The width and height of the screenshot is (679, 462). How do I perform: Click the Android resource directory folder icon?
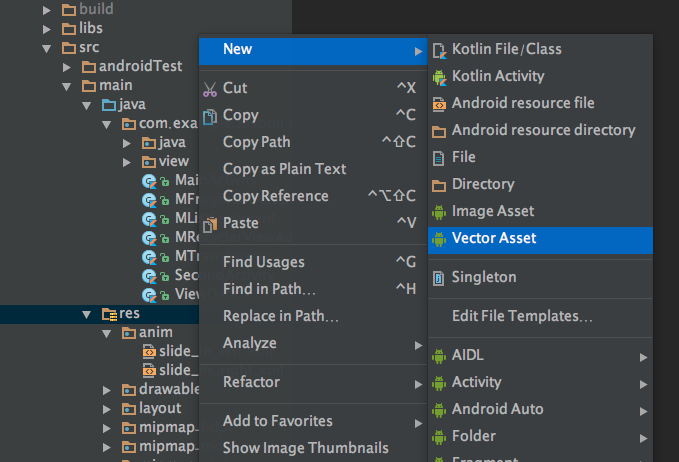coord(438,130)
